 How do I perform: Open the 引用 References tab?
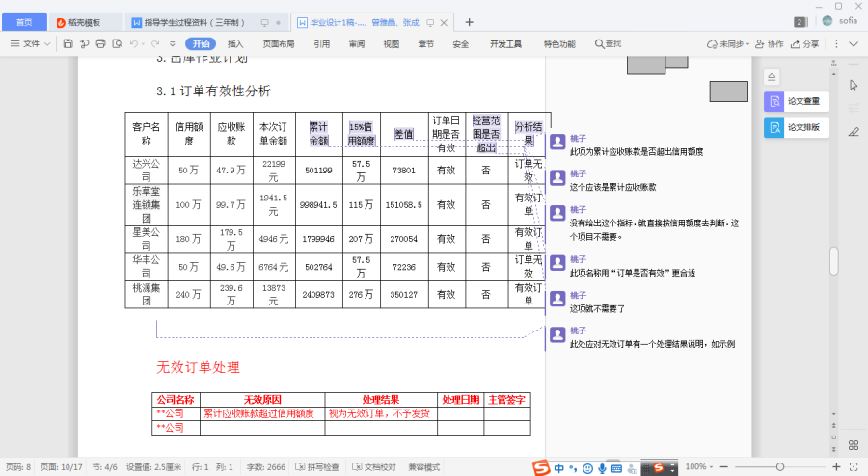pyautogui.click(x=321, y=43)
